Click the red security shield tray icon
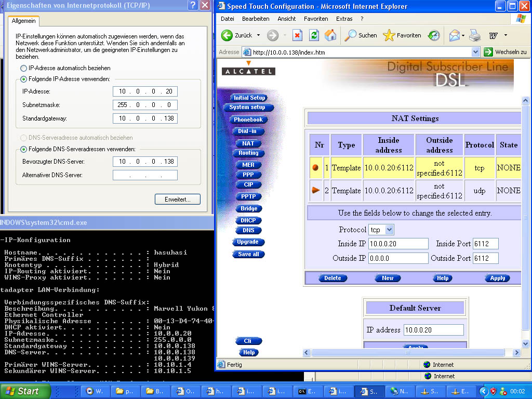Image resolution: width=532 pixels, height=399 pixels. 494,391
